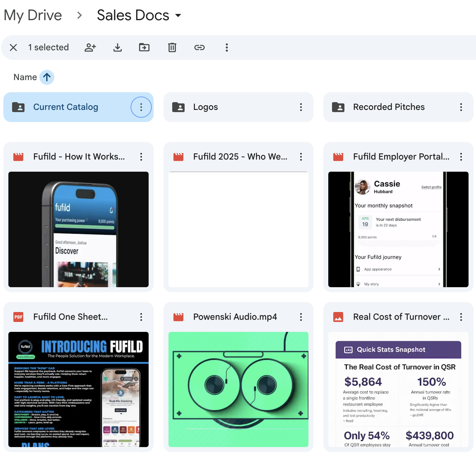Open more options for Powenski Audio.mp4

pos(301,317)
